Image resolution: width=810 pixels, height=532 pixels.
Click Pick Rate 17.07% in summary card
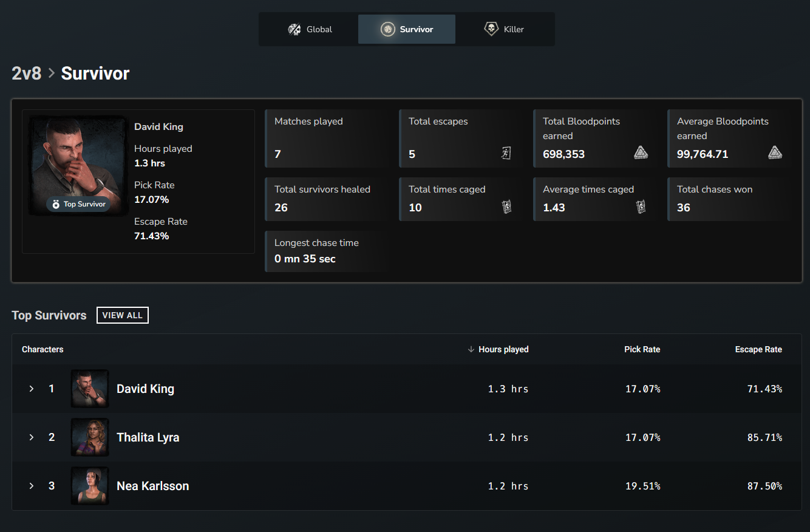[151, 200]
